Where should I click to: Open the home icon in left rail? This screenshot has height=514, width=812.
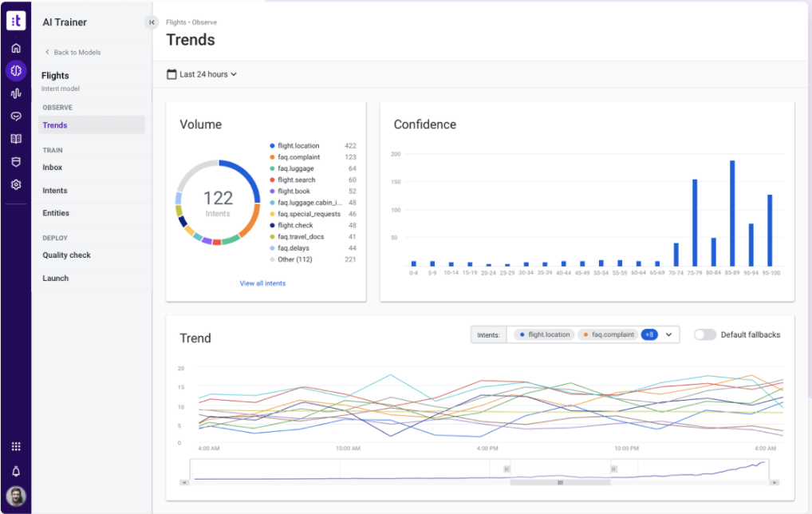point(16,48)
